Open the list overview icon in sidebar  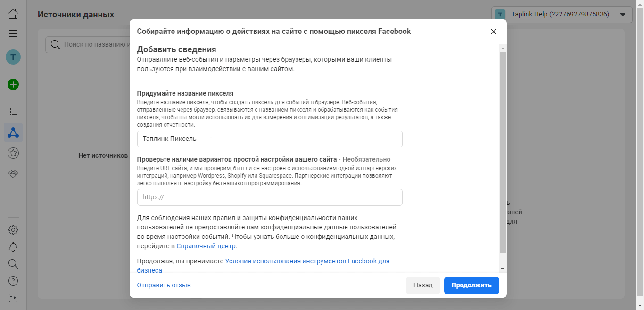[x=13, y=112]
